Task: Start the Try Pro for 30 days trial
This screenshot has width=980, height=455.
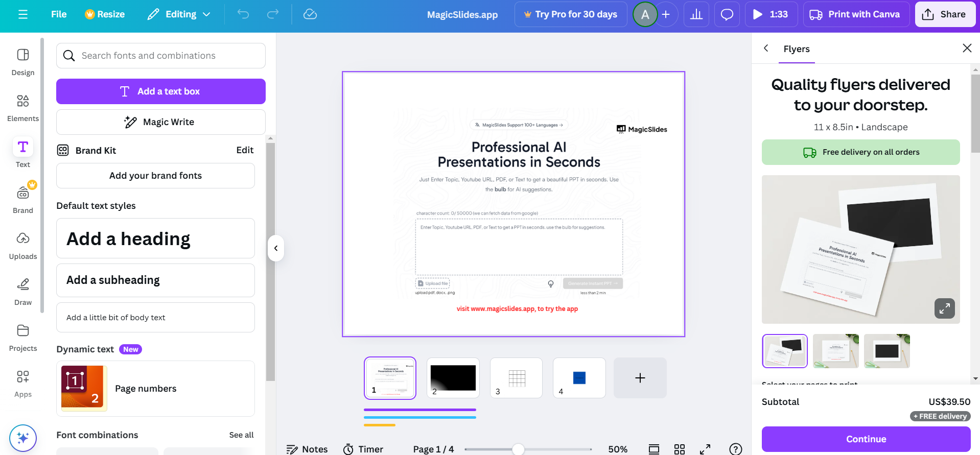Action: 571,14
